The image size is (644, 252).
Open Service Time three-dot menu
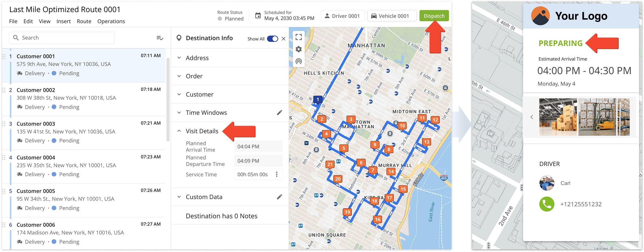click(277, 174)
